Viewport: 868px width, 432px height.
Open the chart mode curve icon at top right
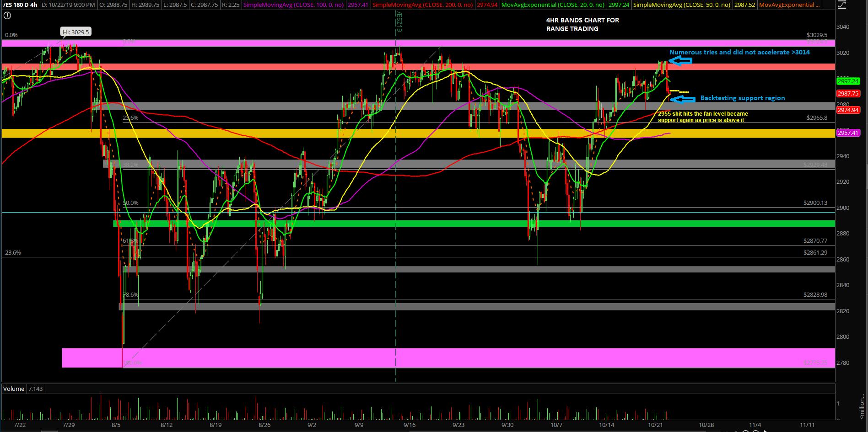click(x=842, y=5)
